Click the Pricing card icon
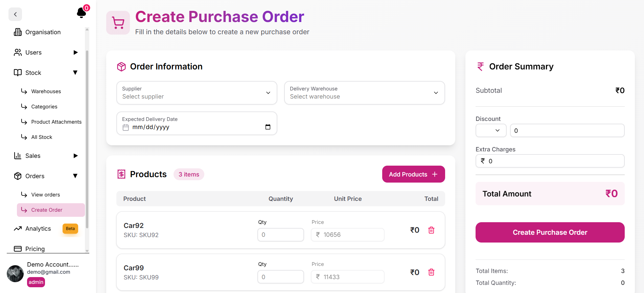Screen dimensions: 644x293 [x=18, y=249]
